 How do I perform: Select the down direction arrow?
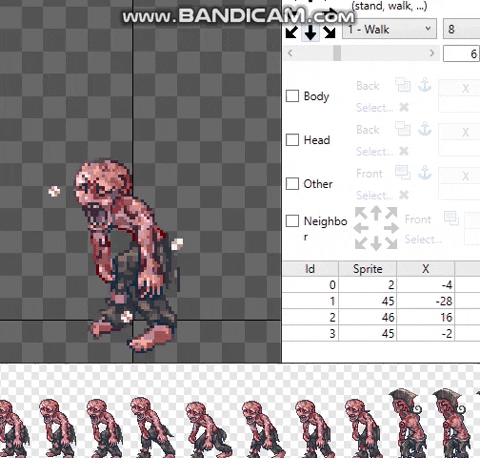coord(310,32)
